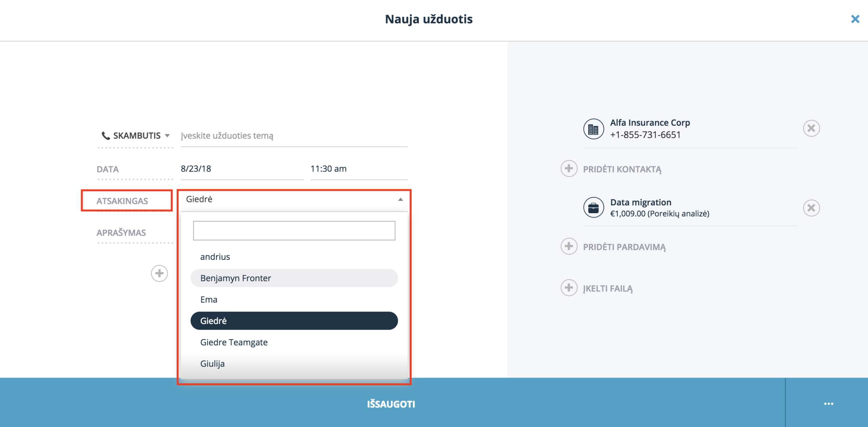Click the PRIDĖTI KONTAKTĄ link
Viewport: 868px width, 427px height.
coord(622,169)
